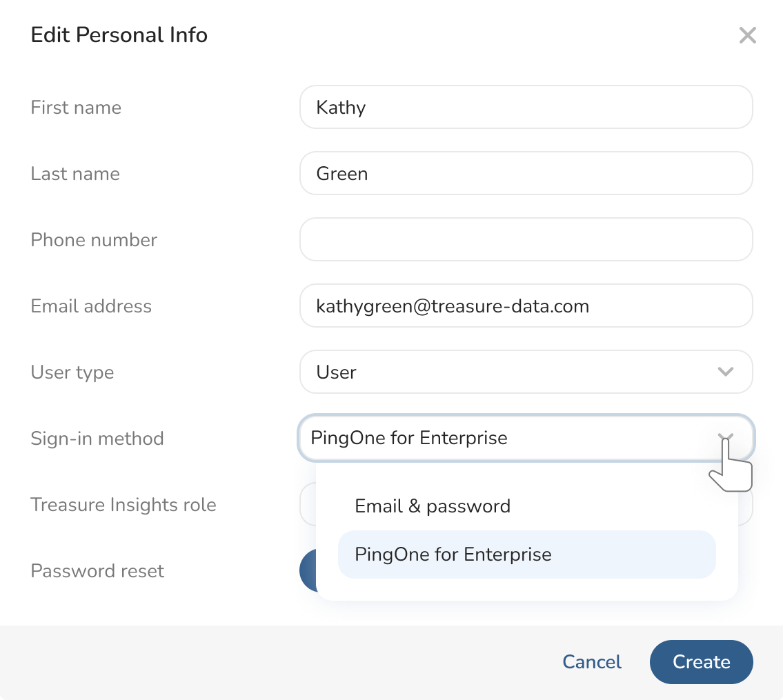Click the "Phone number" label text

(94, 240)
